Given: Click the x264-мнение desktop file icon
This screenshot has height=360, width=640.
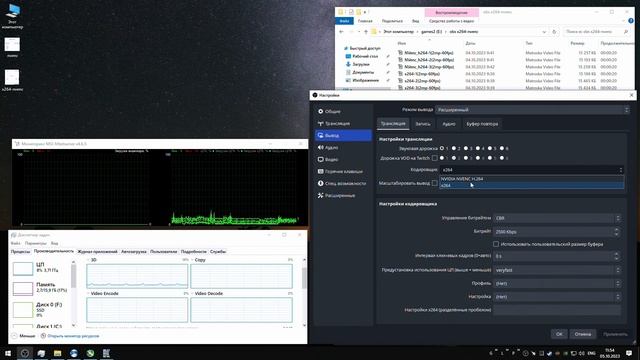Looking at the screenshot, I should tap(12, 80).
